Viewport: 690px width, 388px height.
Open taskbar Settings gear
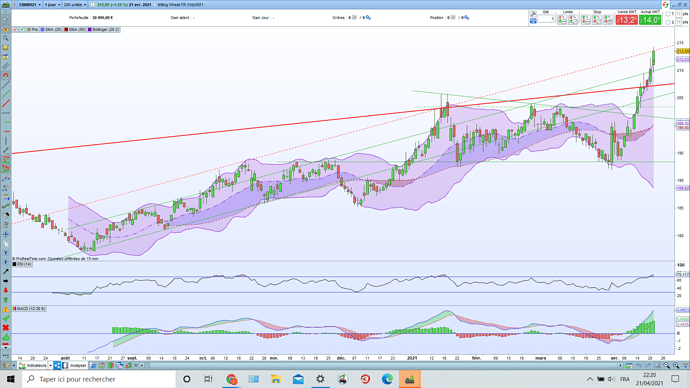pos(320,379)
